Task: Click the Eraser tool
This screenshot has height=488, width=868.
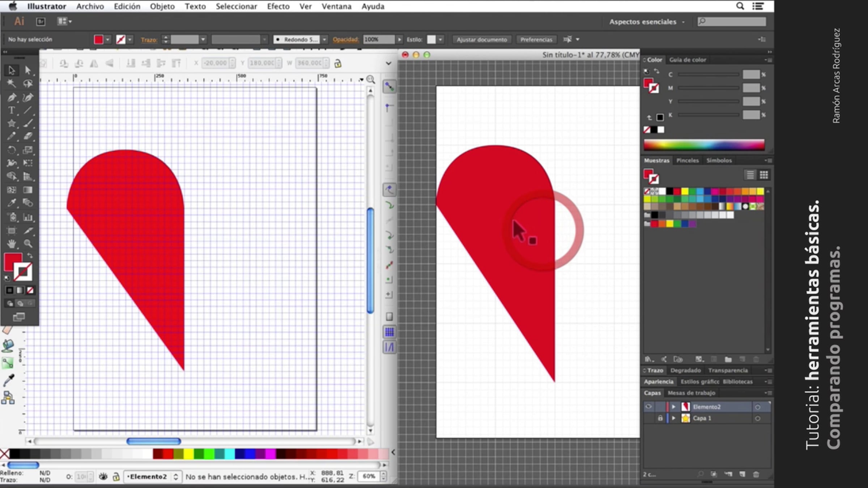Action: tap(28, 136)
